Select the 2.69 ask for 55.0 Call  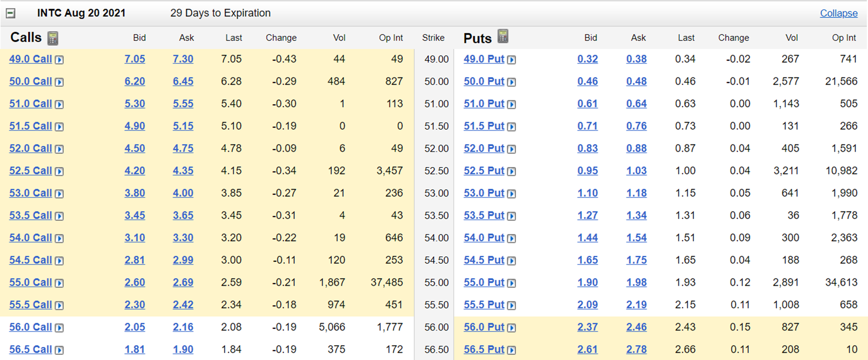183,282
